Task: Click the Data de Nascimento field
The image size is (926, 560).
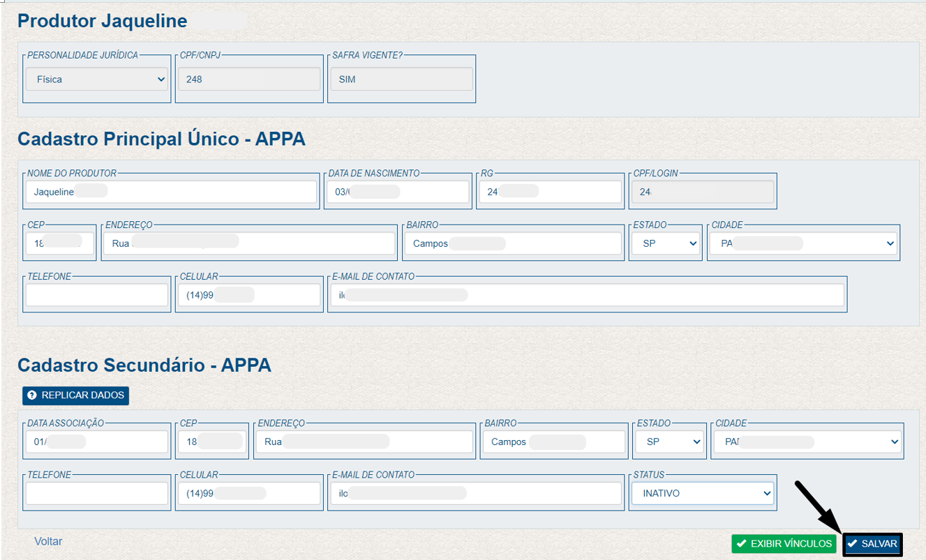Action: coord(398,192)
